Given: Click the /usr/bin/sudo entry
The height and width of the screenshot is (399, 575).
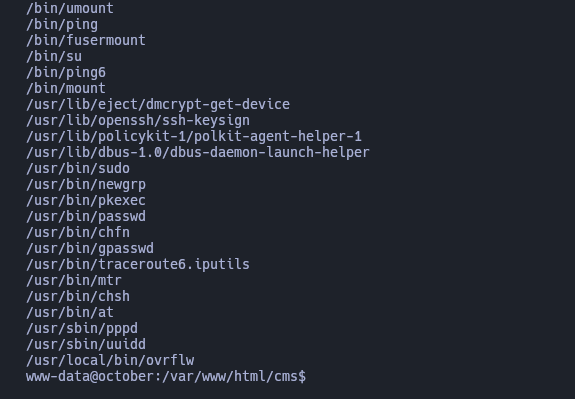Looking at the screenshot, I should tap(78, 168).
